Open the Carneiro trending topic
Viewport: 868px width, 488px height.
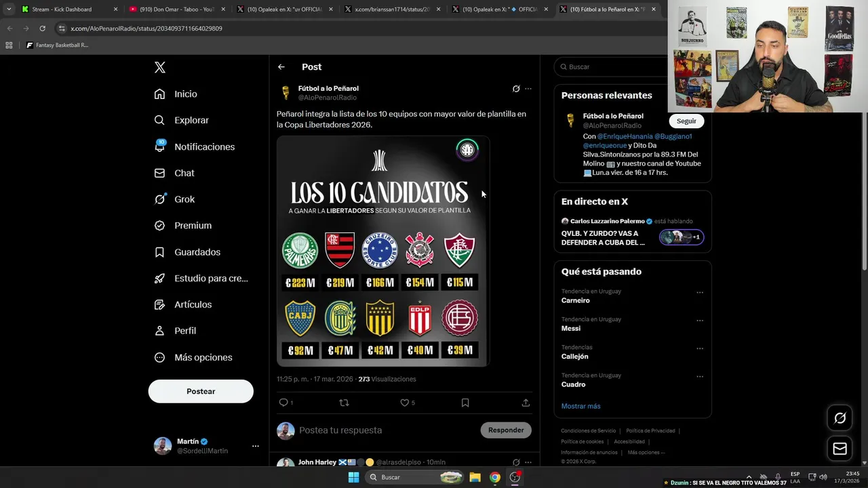pos(576,300)
